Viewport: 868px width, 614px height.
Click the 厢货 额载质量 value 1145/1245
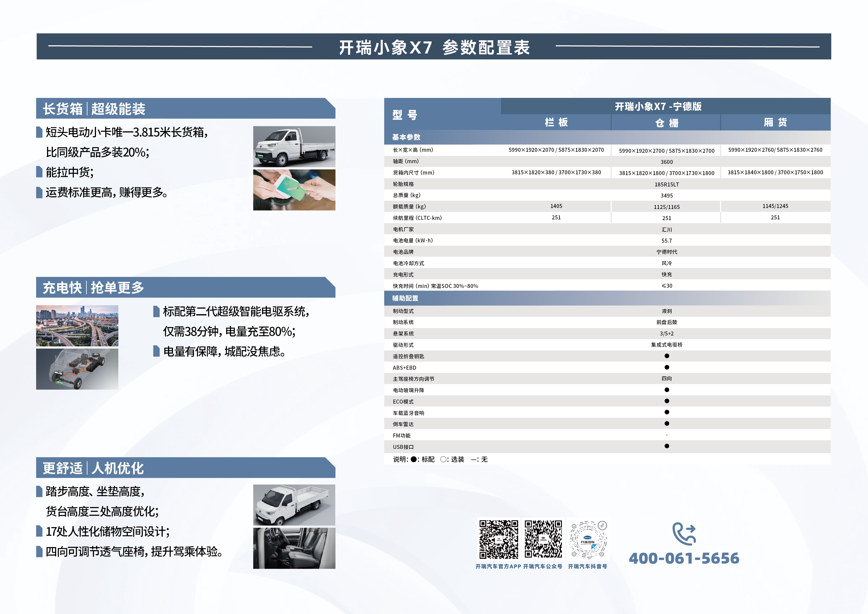(775, 206)
